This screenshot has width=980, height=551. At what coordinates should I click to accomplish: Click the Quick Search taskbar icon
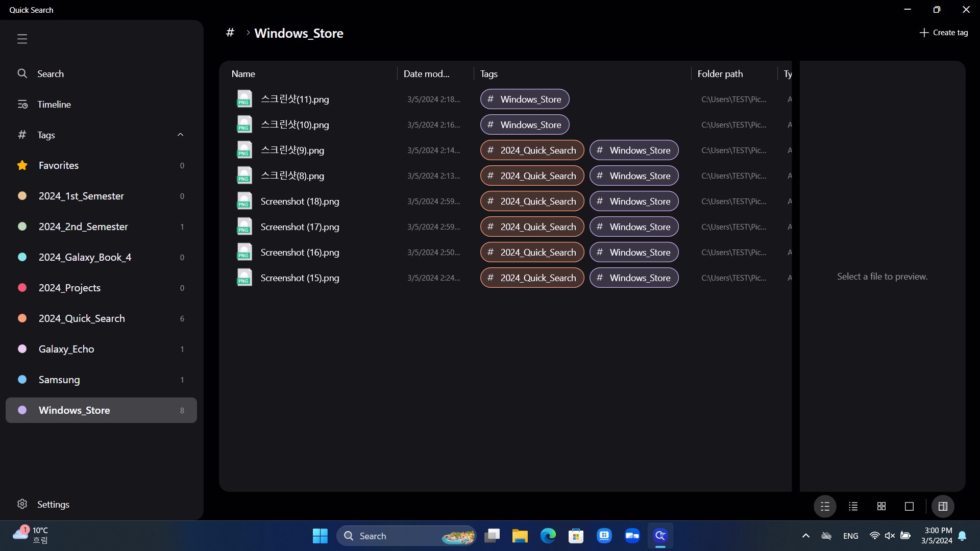coord(660,536)
